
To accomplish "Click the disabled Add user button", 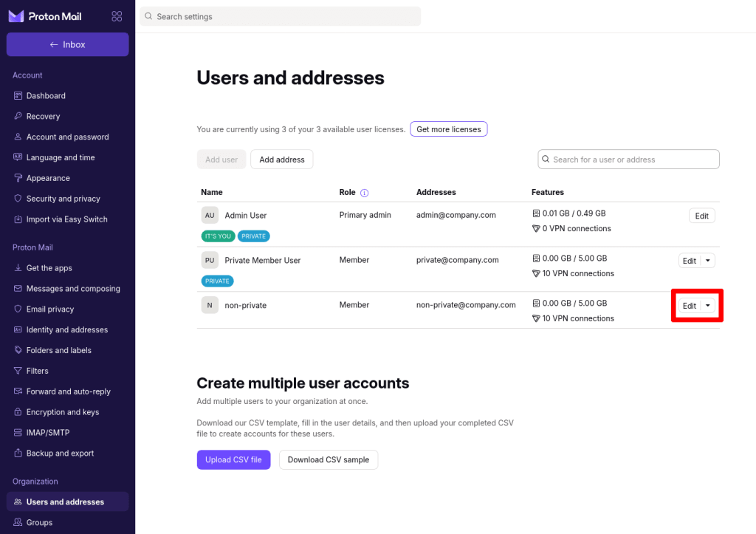I will [x=221, y=160].
